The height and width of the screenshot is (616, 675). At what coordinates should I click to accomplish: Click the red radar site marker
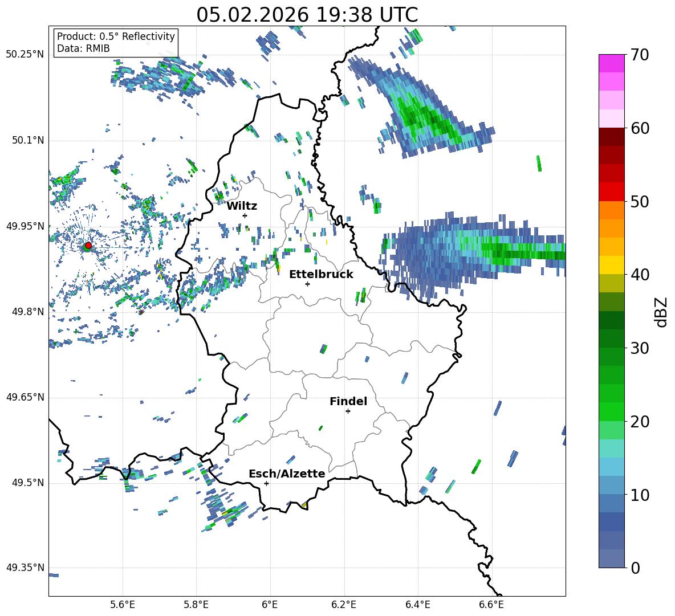pos(88,246)
